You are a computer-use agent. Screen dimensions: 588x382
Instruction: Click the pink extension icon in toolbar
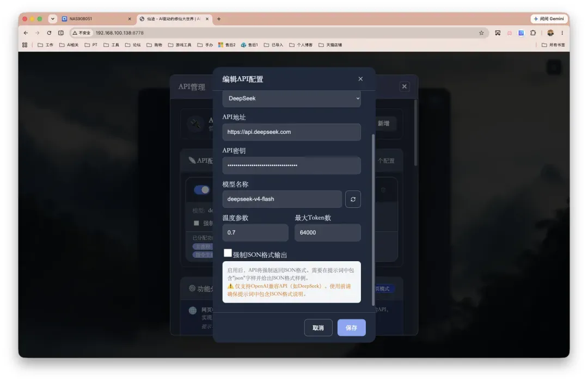point(509,33)
